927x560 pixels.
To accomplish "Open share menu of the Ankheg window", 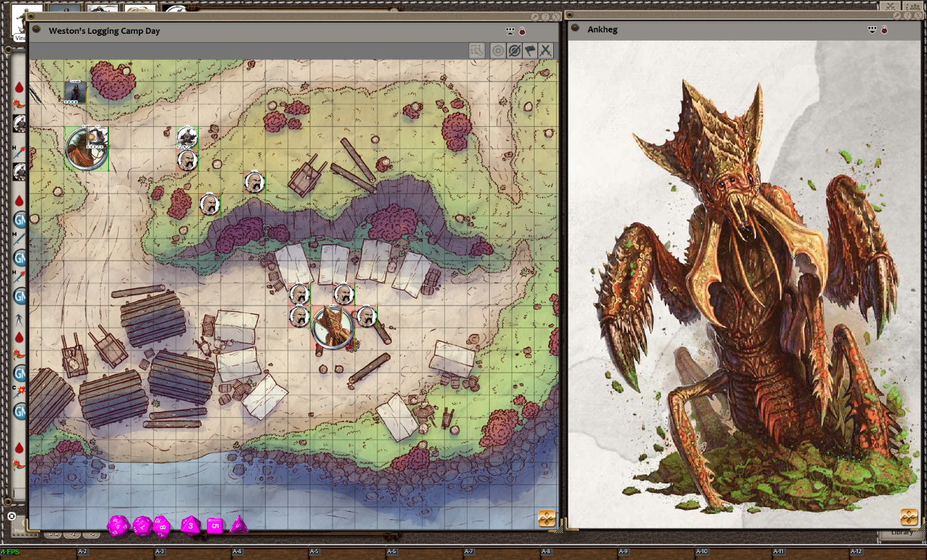I will (873, 30).
